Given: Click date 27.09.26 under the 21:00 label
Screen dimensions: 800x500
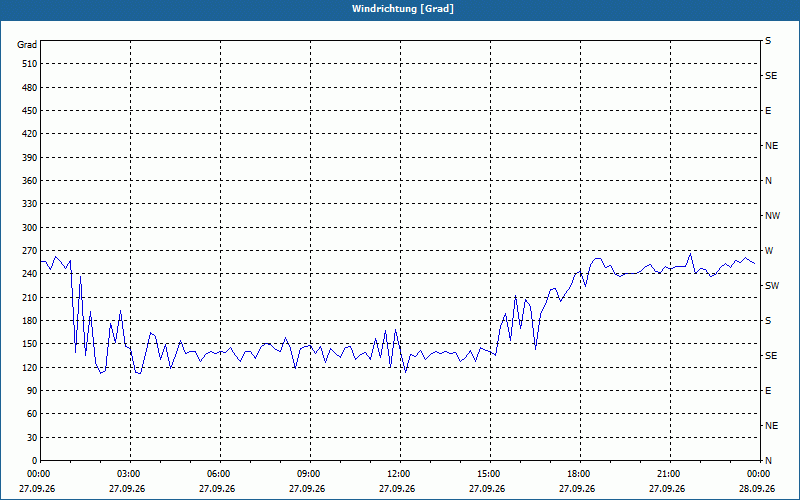Looking at the screenshot, I should click(x=667, y=489).
